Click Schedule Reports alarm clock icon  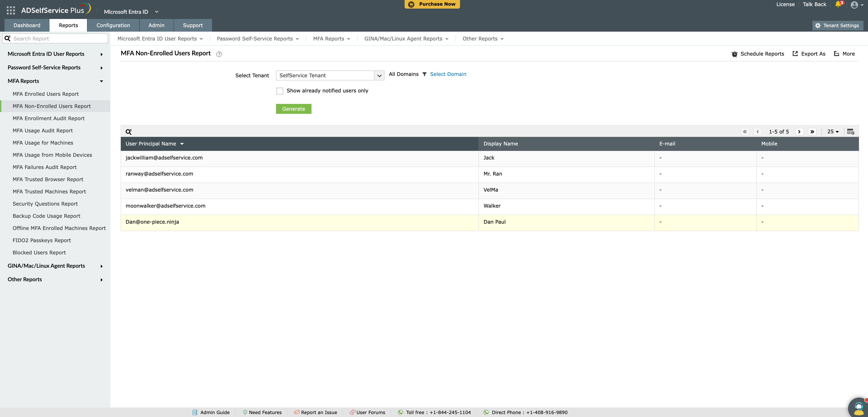pos(734,54)
